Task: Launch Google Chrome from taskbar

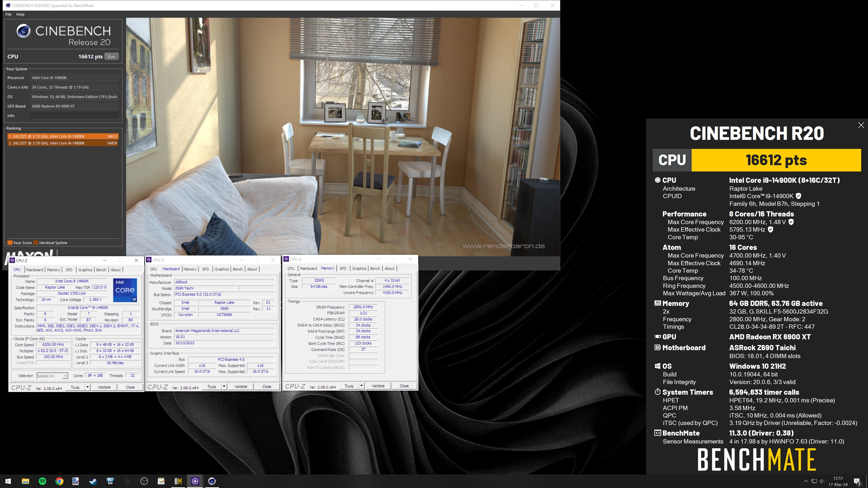Action: (59, 481)
